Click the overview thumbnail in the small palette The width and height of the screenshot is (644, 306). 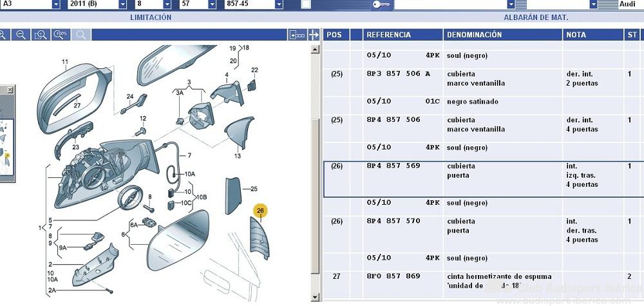[6, 148]
